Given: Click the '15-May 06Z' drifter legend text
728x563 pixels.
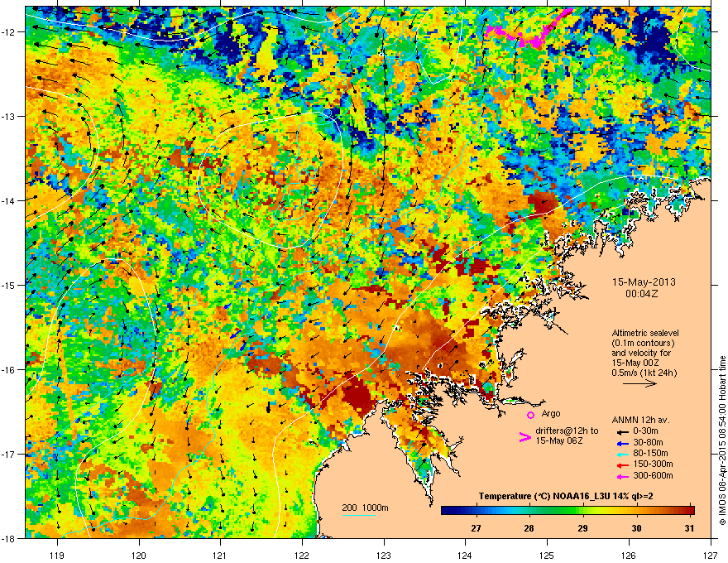Looking at the screenshot, I should tap(559, 440).
